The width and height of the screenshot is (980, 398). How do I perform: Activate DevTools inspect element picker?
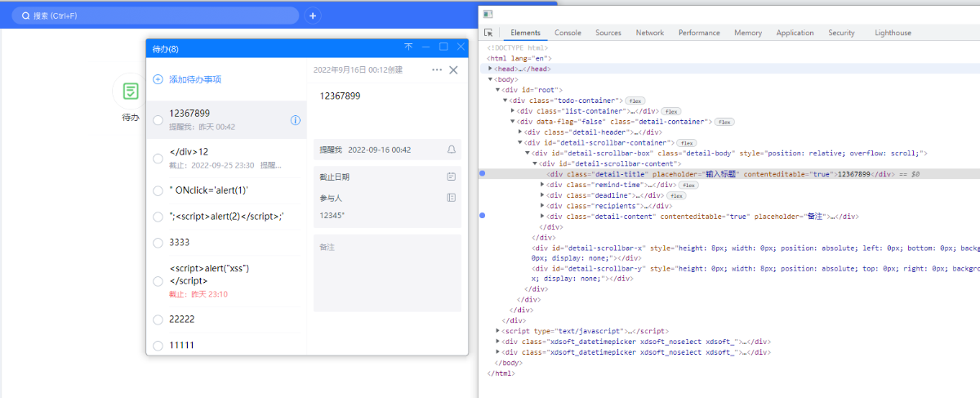tap(488, 33)
